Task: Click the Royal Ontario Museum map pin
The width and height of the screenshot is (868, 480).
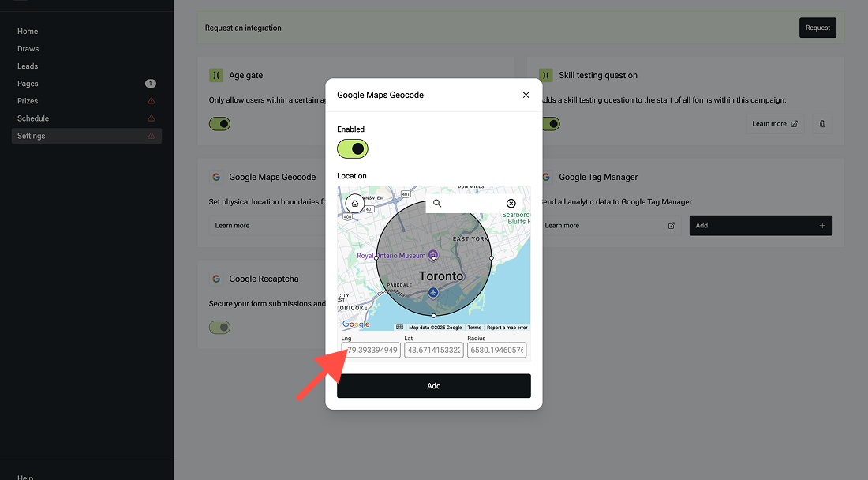Action: pyautogui.click(x=433, y=255)
